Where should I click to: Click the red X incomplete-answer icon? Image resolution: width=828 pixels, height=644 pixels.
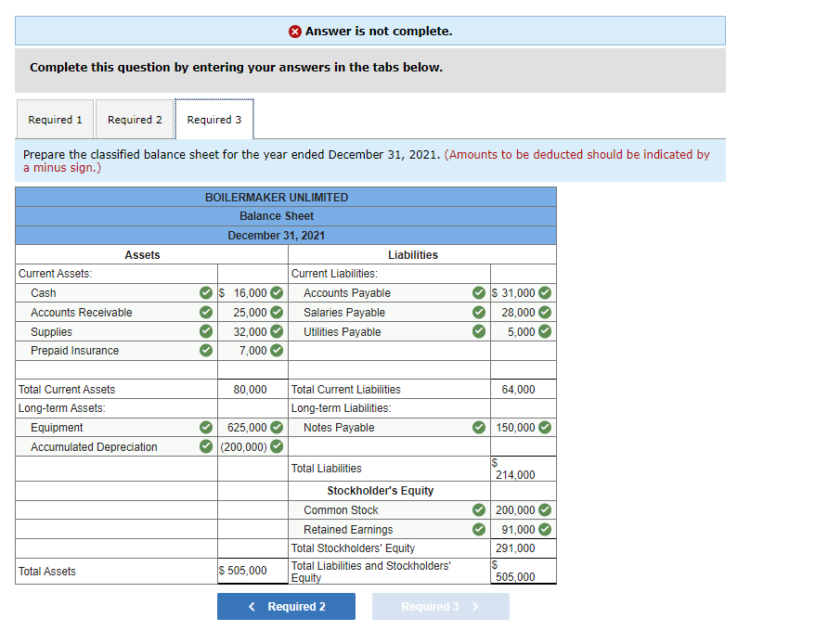click(x=295, y=32)
